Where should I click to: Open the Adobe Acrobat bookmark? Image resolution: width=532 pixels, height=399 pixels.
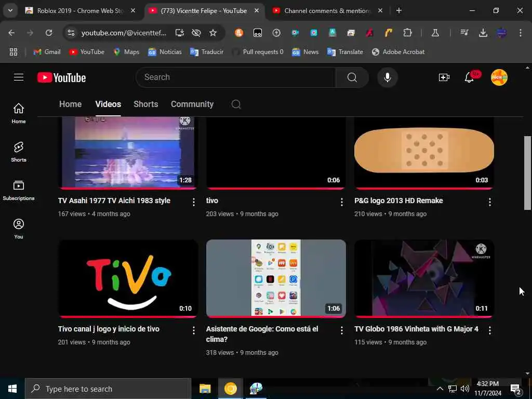click(x=398, y=52)
